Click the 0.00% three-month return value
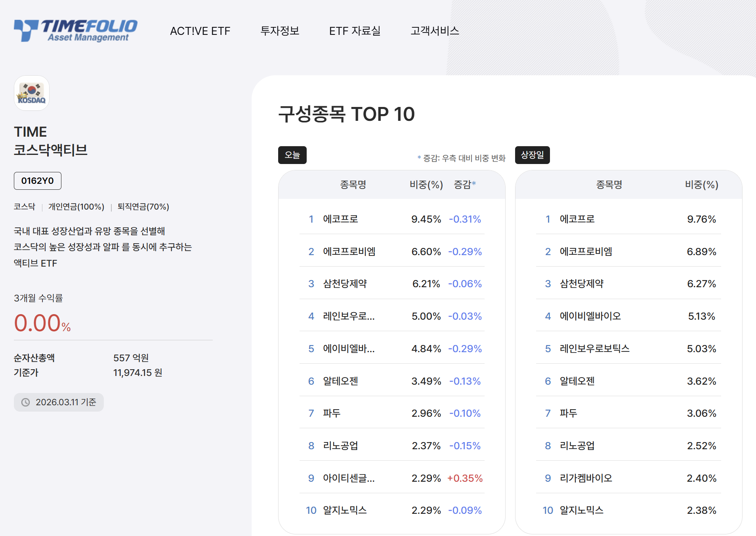The image size is (756, 536). (x=42, y=323)
